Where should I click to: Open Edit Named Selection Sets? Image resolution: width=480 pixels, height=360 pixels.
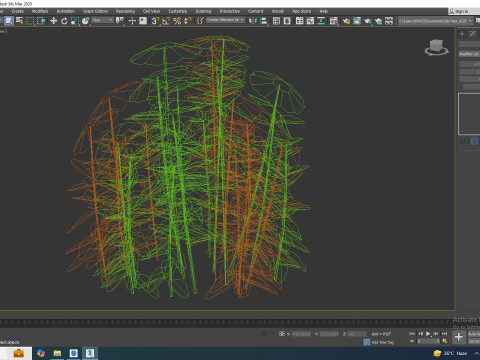[200, 21]
